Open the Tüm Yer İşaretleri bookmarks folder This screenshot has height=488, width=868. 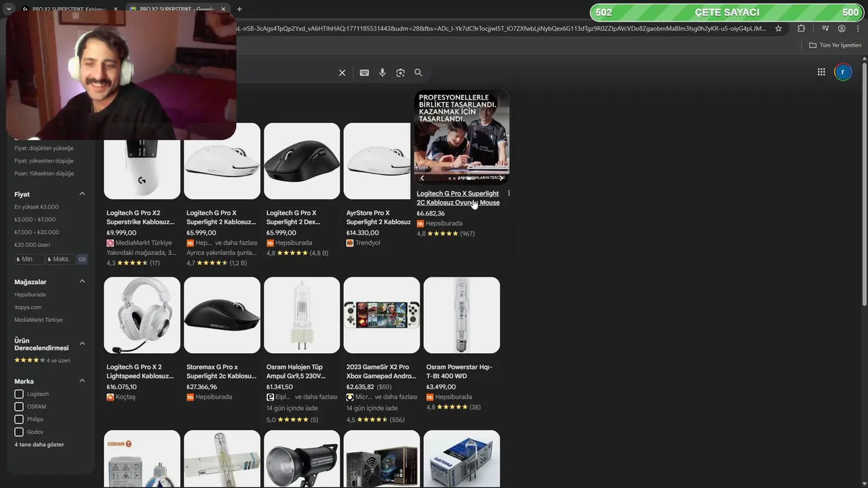(835, 45)
